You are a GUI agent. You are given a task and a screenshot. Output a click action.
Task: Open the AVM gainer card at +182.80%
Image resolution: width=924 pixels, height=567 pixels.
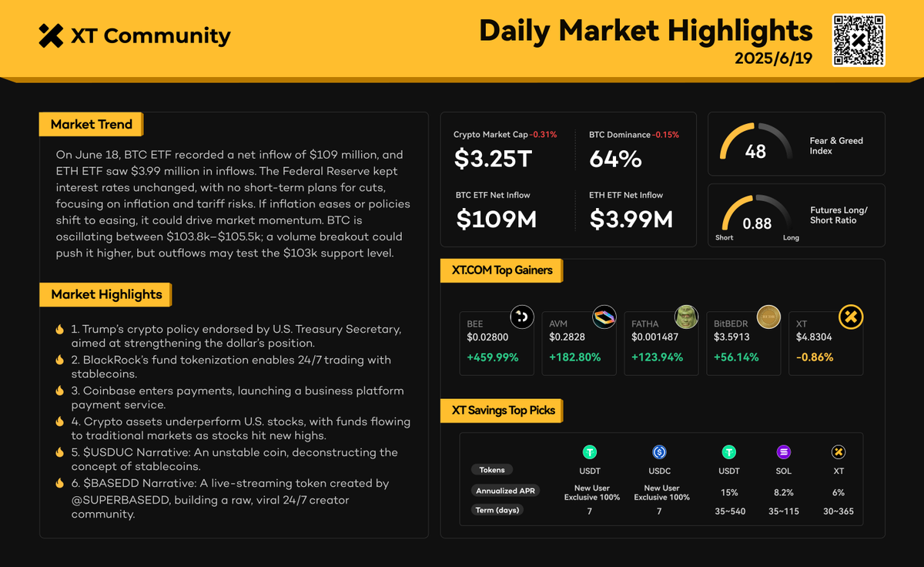pos(579,343)
